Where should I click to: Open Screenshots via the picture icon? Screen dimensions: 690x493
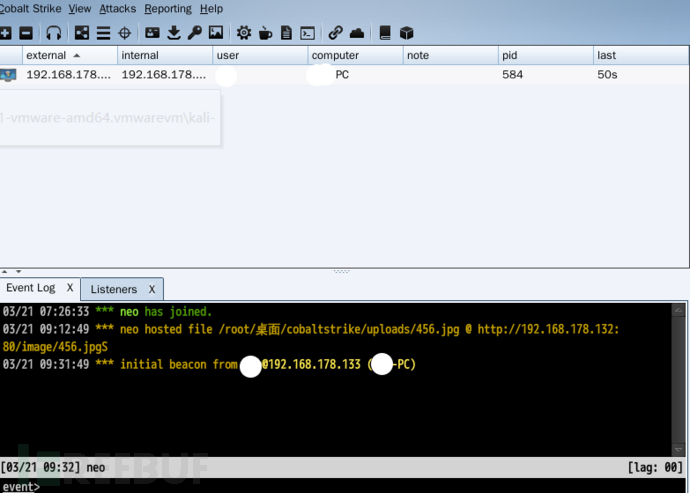click(216, 33)
